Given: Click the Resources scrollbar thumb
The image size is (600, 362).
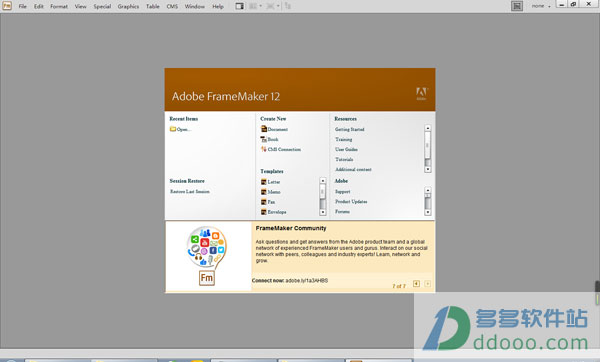Looking at the screenshot, I should click(427, 145).
